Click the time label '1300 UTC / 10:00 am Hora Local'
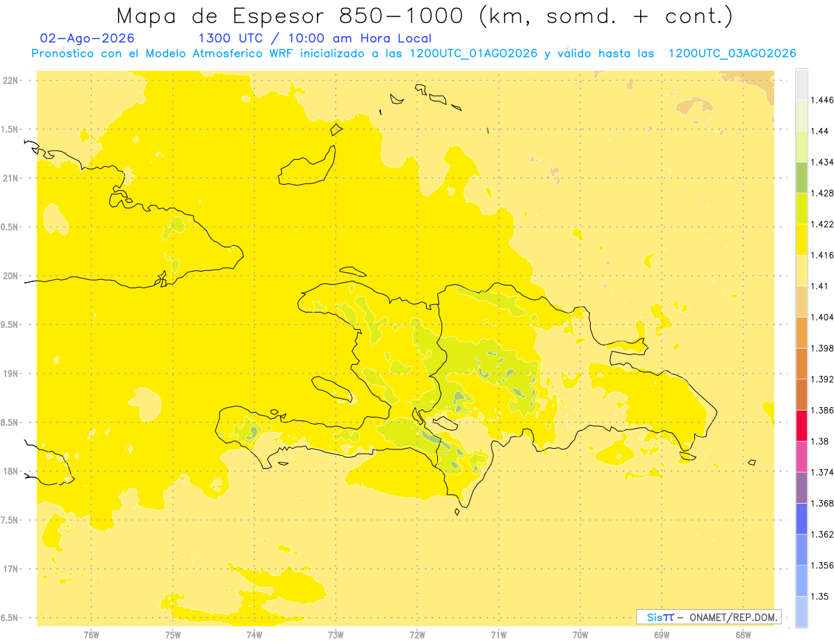 tap(315, 38)
